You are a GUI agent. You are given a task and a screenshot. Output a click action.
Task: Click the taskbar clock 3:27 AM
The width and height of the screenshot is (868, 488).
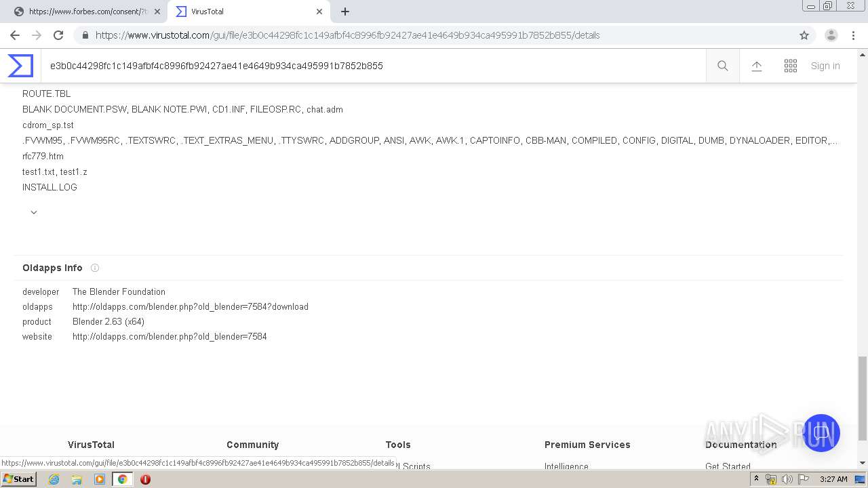coord(833,479)
